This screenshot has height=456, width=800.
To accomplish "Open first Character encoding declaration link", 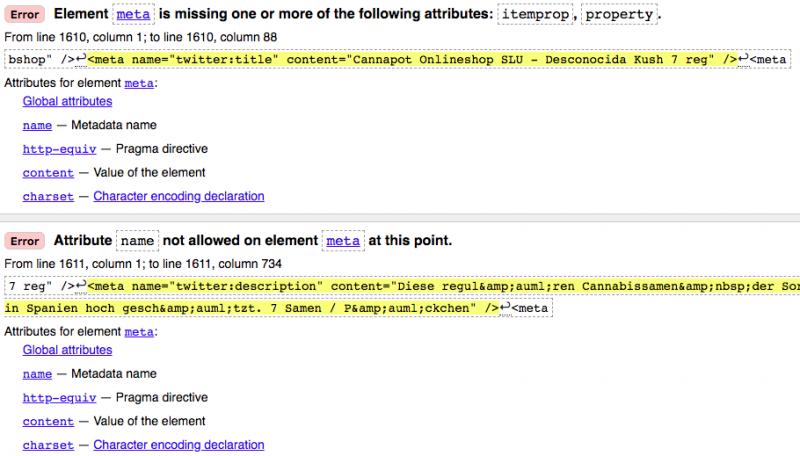I will 179,196.
